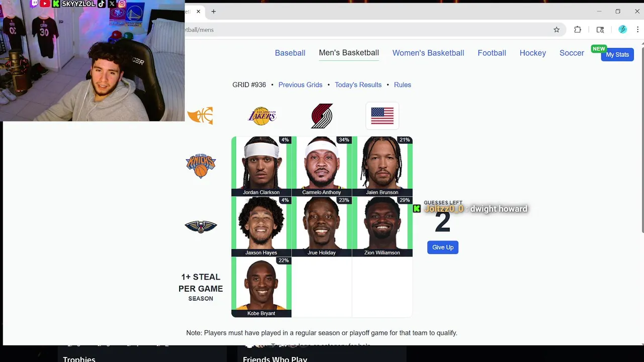The width and height of the screenshot is (644, 362).
Task: Select empty Trail Blazers steals cell
Action: point(321,287)
